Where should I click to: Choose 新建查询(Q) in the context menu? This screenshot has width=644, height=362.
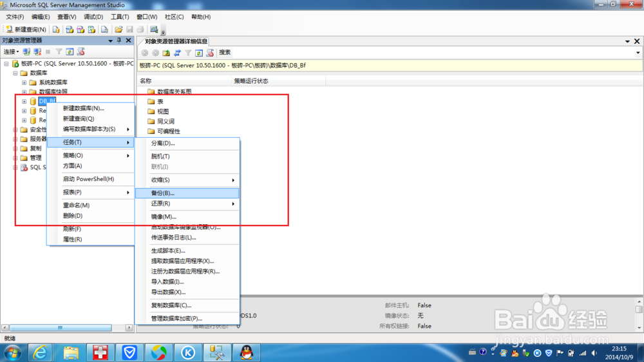pyautogui.click(x=90, y=119)
